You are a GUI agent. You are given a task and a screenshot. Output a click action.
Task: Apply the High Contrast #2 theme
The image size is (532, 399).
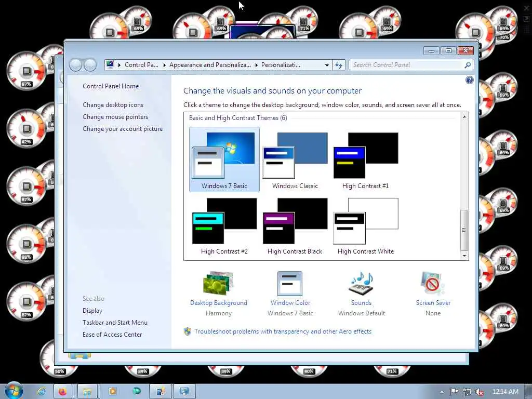tap(224, 227)
